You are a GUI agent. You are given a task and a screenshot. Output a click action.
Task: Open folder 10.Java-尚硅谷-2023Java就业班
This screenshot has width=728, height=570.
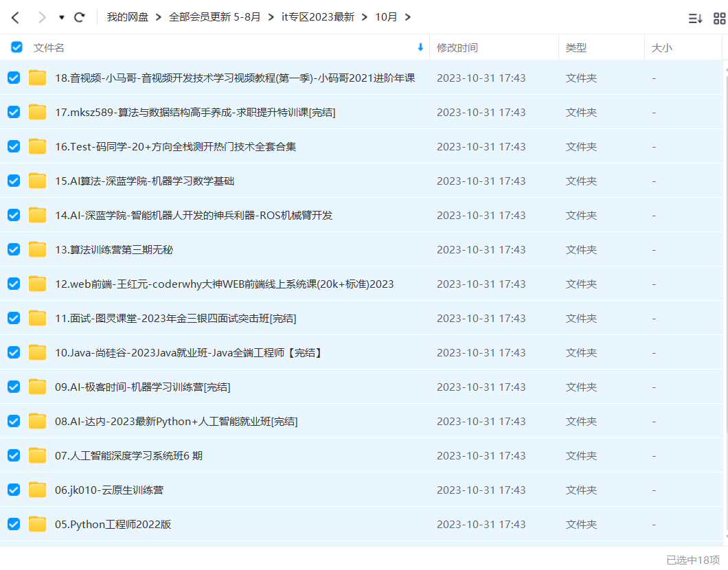(189, 352)
